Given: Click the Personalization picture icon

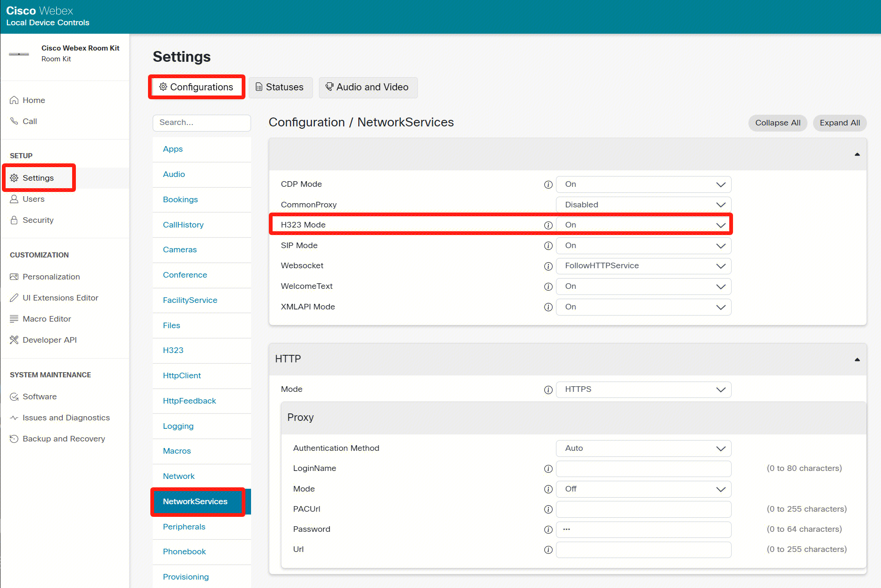Looking at the screenshot, I should pos(14,277).
